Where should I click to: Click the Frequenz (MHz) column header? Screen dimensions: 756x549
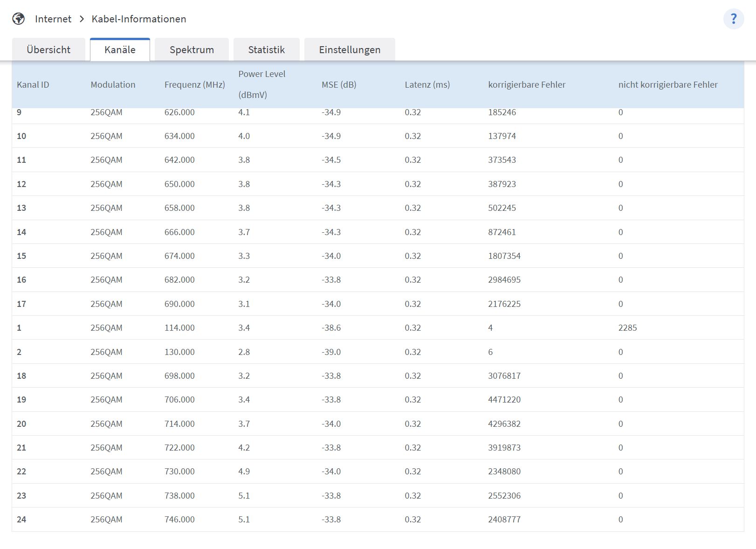pyautogui.click(x=194, y=85)
